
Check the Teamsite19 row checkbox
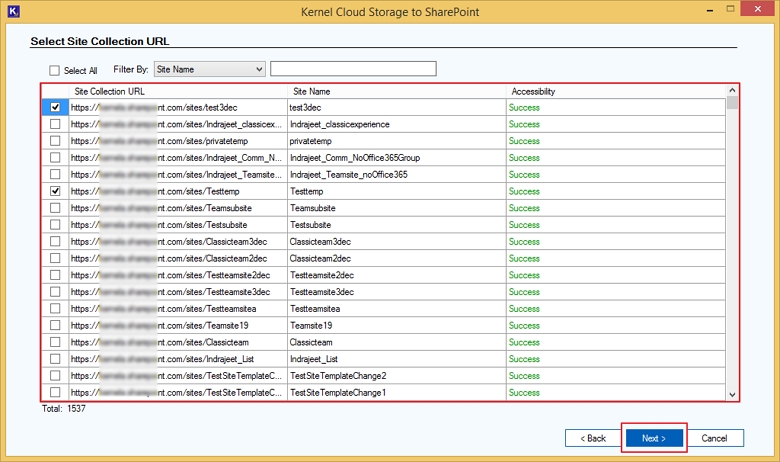(55, 325)
